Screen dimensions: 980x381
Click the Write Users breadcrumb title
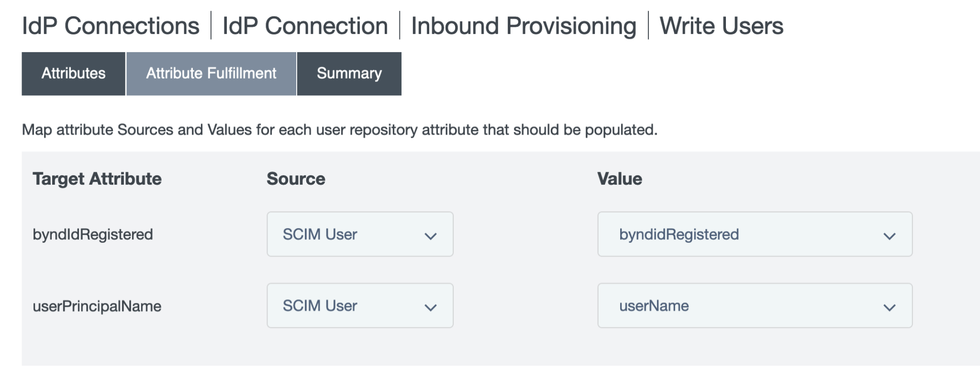coord(721,26)
